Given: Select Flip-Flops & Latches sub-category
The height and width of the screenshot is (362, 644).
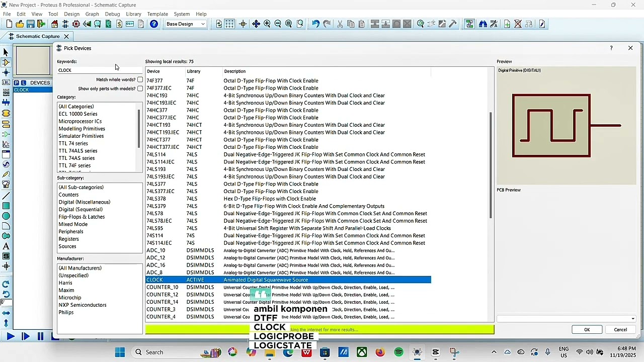Looking at the screenshot, I should tap(82, 217).
